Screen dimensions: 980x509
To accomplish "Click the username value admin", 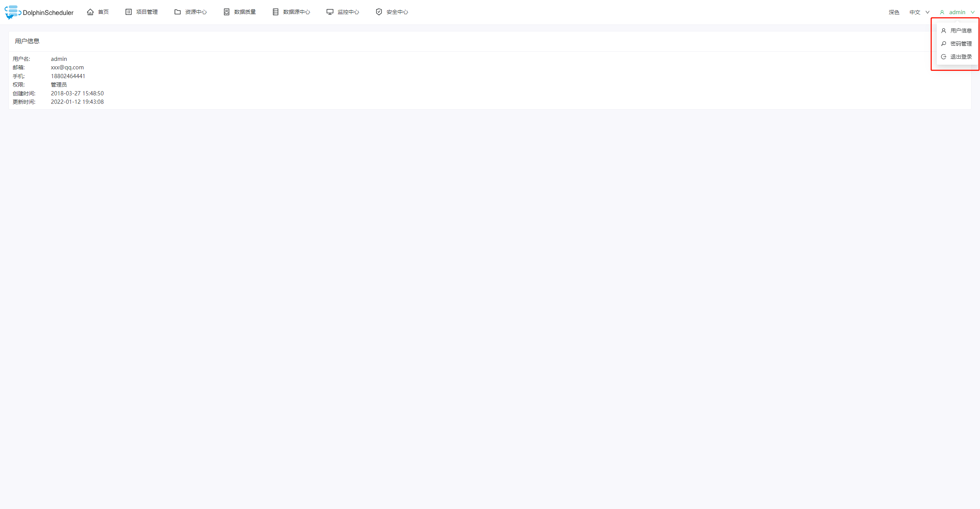I will pyautogui.click(x=59, y=59).
